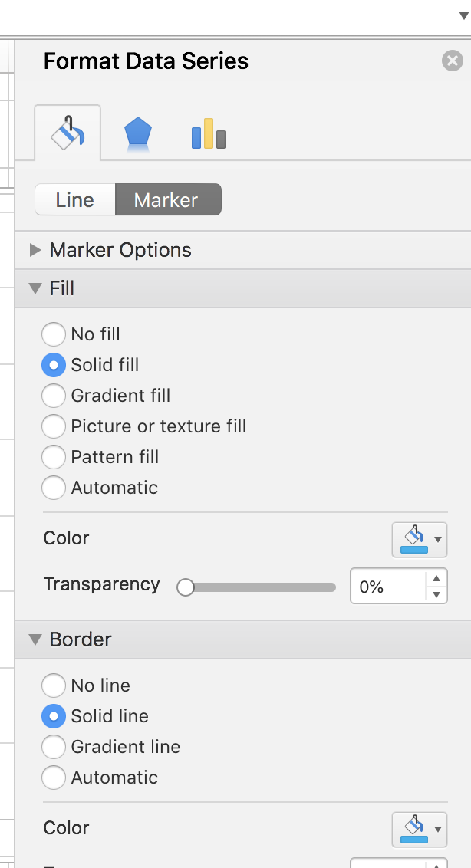Open the Fill & Line paint bucket tab
The height and width of the screenshot is (868, 471).
(68, 133)
